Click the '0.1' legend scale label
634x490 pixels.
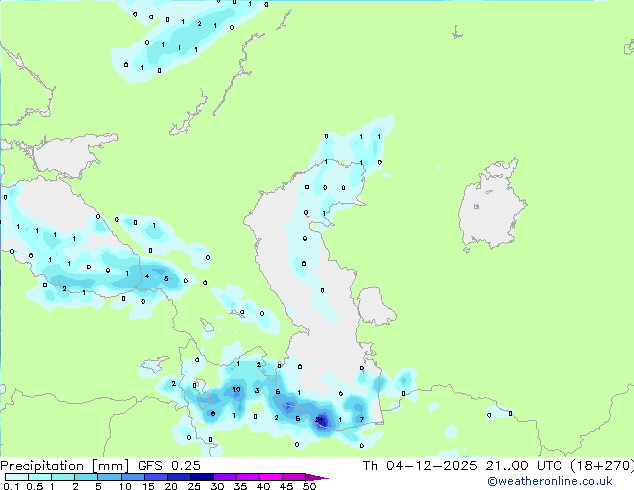pyautogui.click(x=11, y=486)
